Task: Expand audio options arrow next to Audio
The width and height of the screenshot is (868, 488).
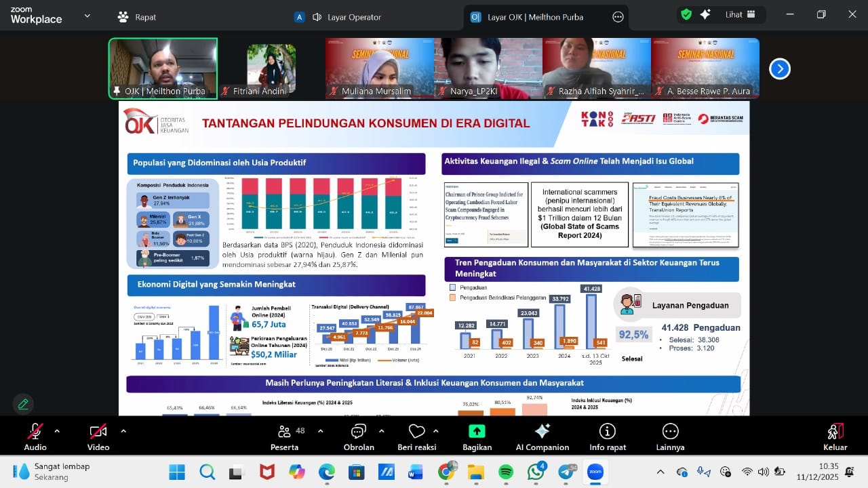Action: (57, 430)
